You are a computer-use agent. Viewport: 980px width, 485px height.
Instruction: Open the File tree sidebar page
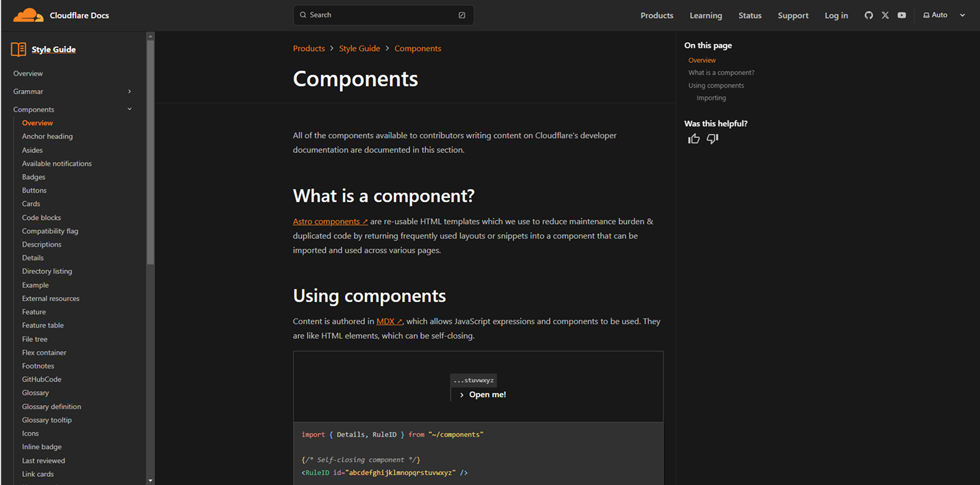point(35,339)
